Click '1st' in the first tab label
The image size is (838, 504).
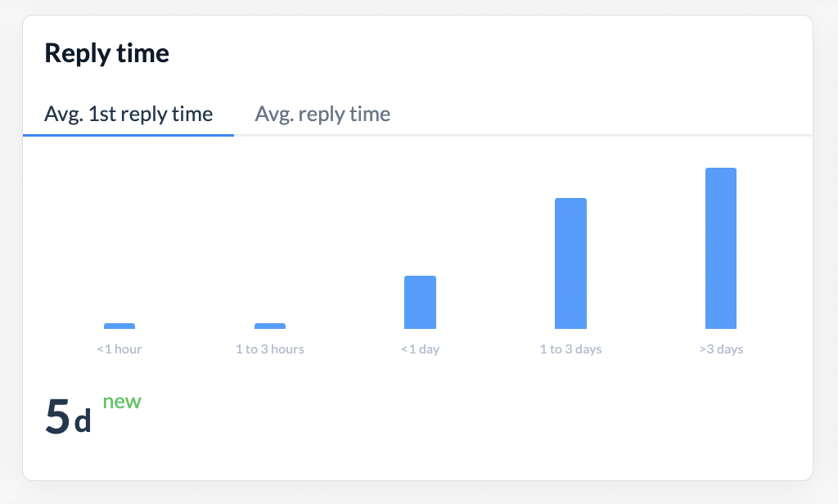pyautogui.click(x=101, y=114)
